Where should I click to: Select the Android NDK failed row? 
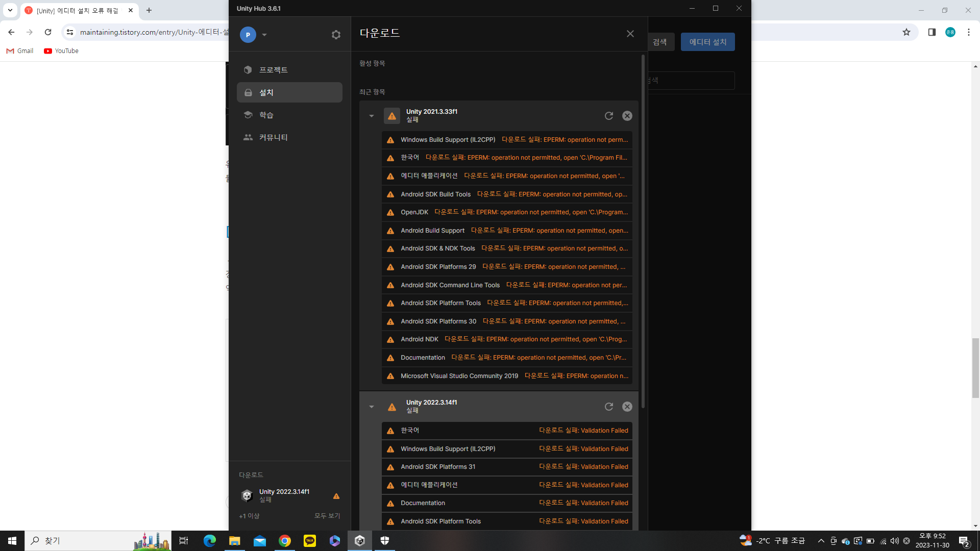[507, 339]
